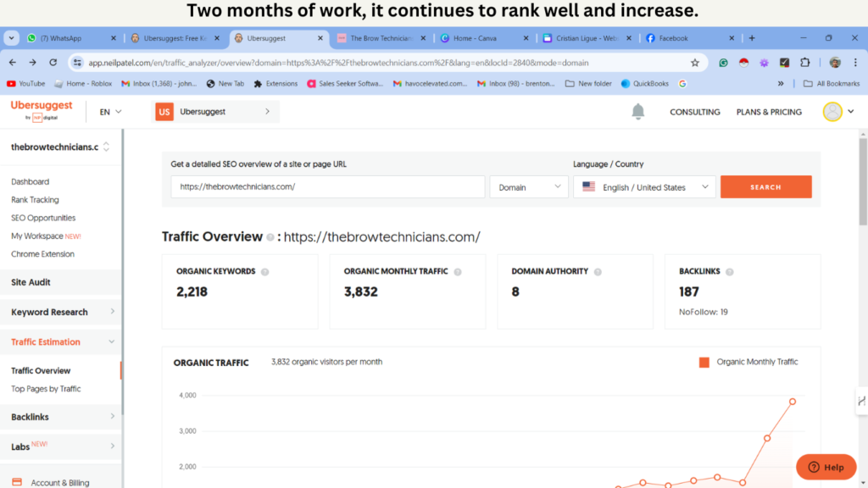Click the orange SEARCH button

pyautogui.click(x=765, y=187)
